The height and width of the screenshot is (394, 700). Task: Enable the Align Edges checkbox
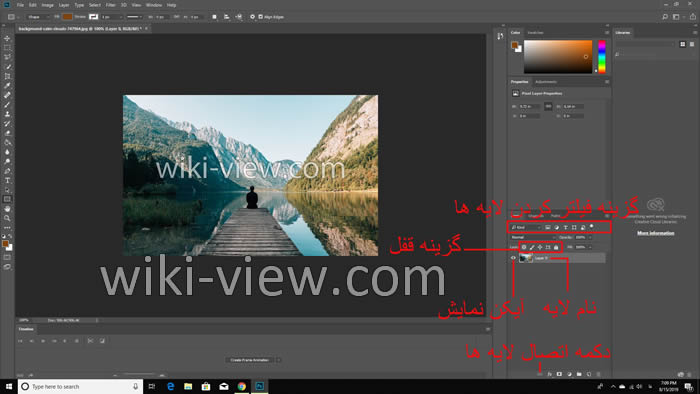261,17
